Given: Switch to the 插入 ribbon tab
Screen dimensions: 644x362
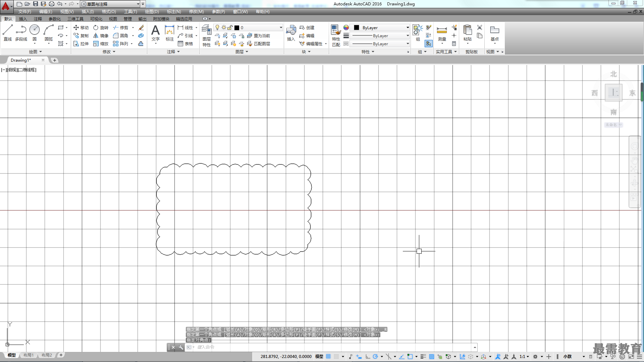Looking at the screenshot, I should point(23,19).
